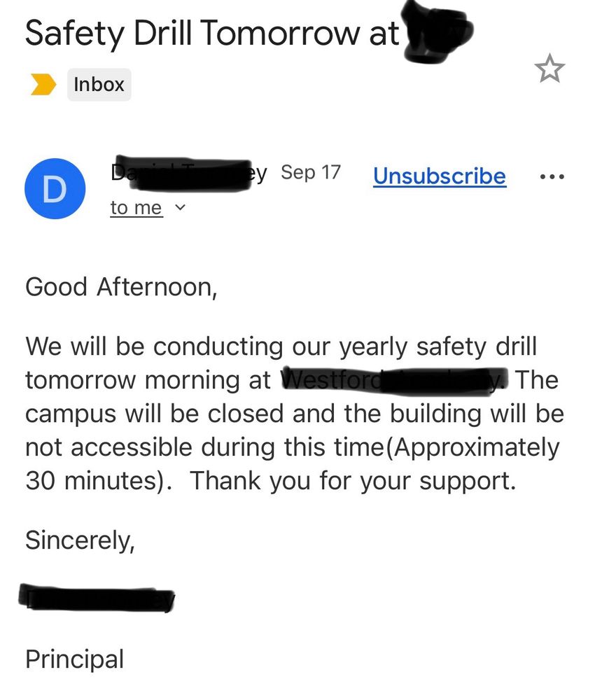The image size is (595, 700).
Task: Click the "Safety Drill Tomorrow at" subject line
Action: (x=212, y=34)
